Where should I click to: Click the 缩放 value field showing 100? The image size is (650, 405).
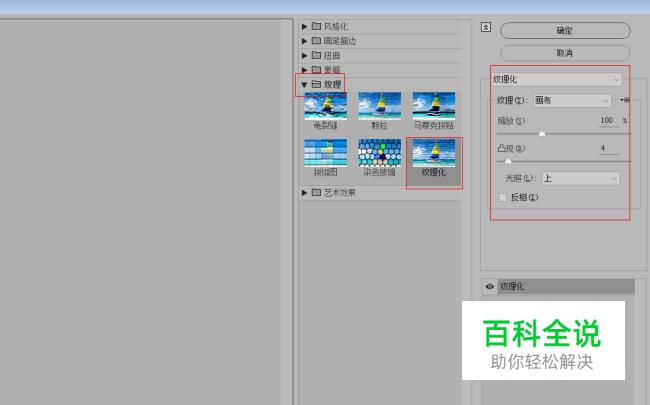[x=609, y=121]
